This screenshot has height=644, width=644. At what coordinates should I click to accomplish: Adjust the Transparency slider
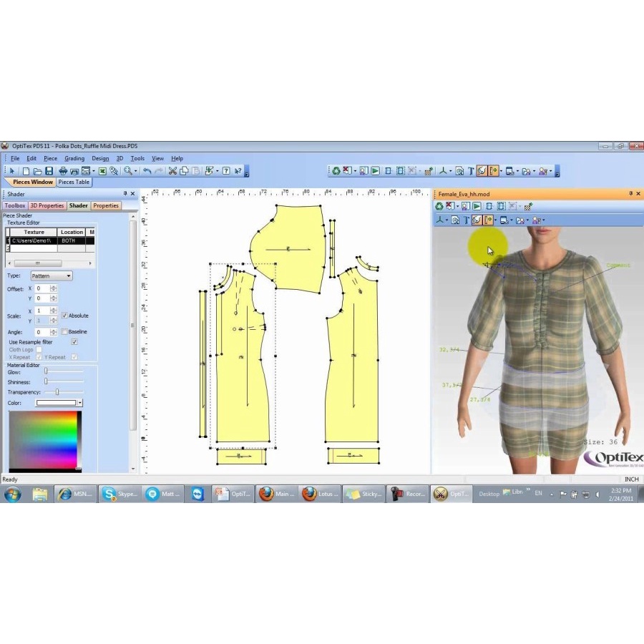pos(57,392)
